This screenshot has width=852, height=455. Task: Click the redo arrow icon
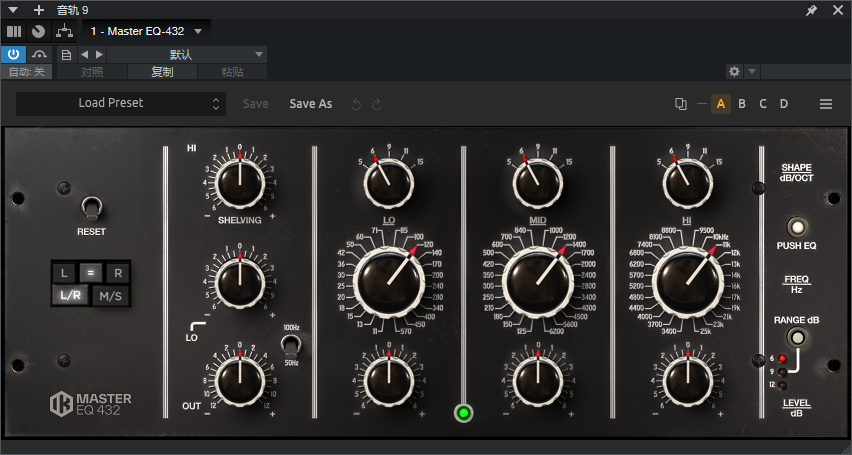click(x=377, y=104)
